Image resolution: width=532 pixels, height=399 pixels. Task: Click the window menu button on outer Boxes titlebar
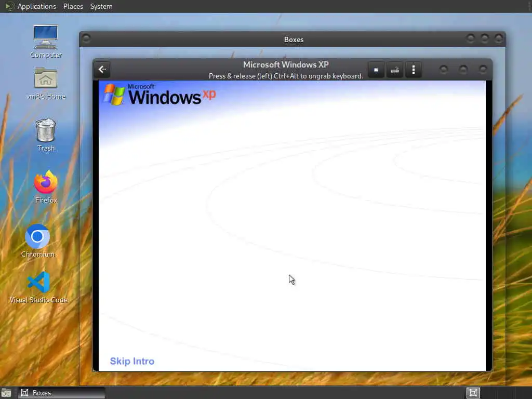pyautogui.click(x=86, y=38)
